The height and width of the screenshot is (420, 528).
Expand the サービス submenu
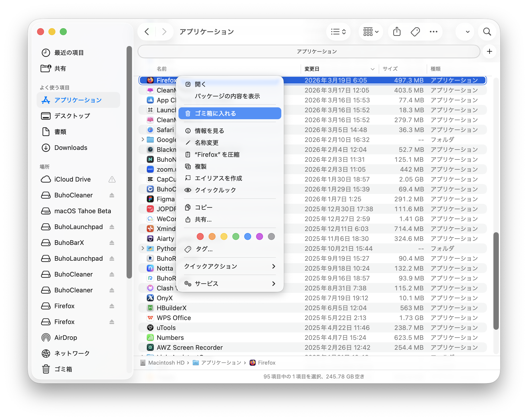[230, 284]
